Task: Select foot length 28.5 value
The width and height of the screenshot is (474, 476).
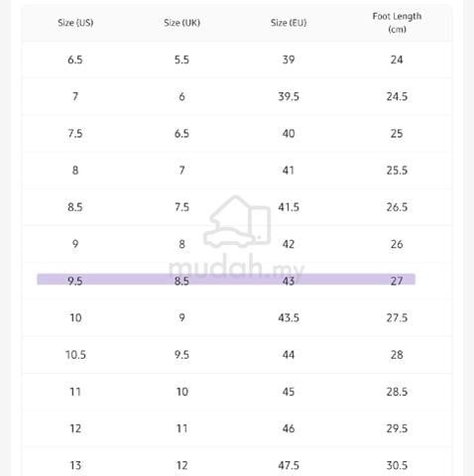Action: point(397,392)
